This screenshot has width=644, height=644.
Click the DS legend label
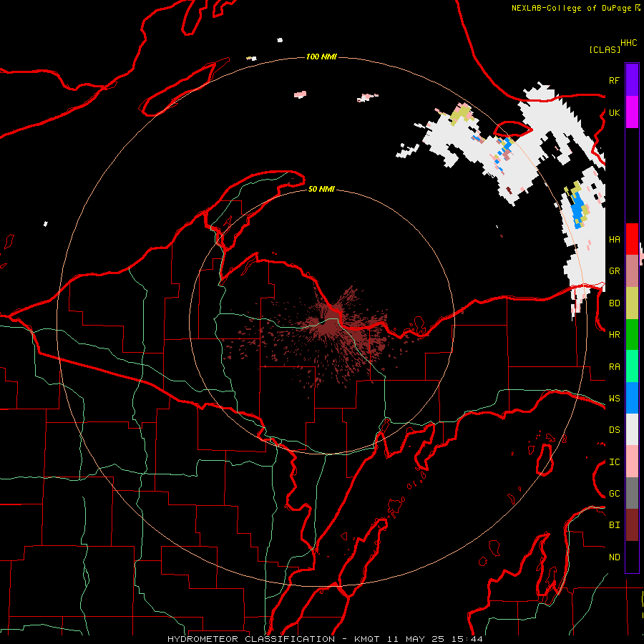pyautogui.click(x=614, y=429)
